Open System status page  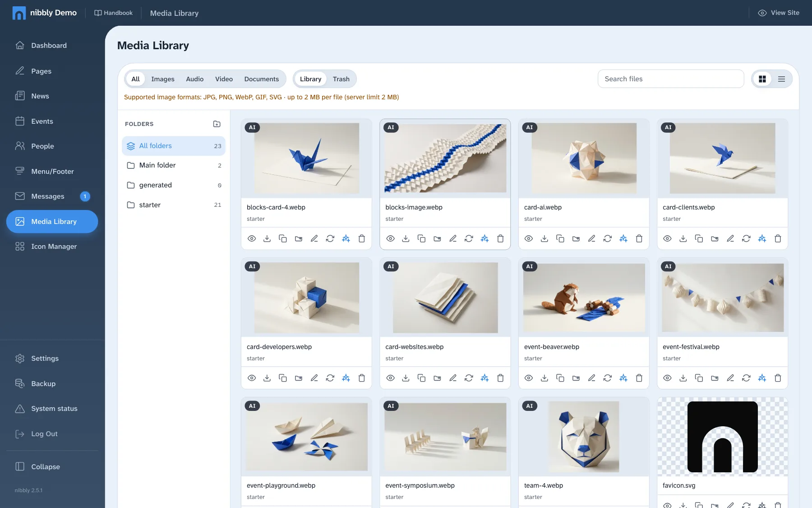(52, 409)
